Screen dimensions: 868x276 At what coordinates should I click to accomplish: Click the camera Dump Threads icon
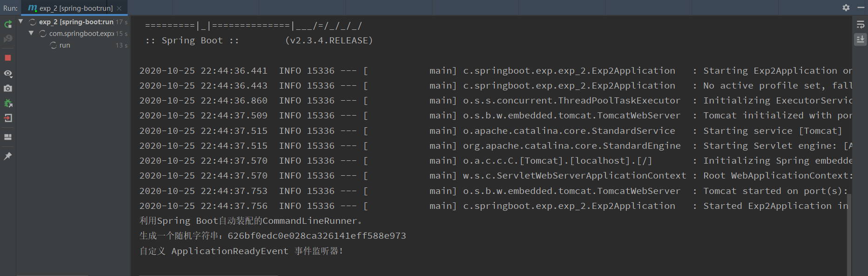click(8, 88)
